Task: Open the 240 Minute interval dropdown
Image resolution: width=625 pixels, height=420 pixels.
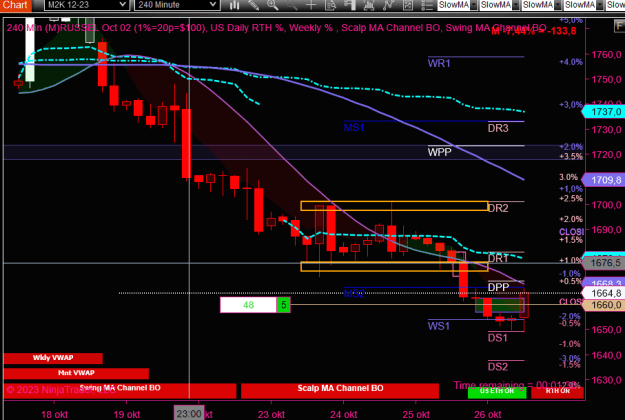Action: coord(177,5)
